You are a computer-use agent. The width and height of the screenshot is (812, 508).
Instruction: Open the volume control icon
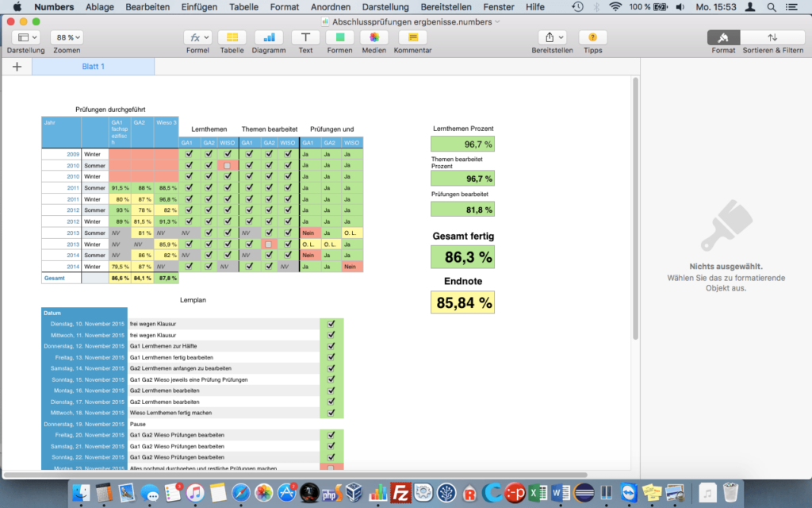pos(680,7)
